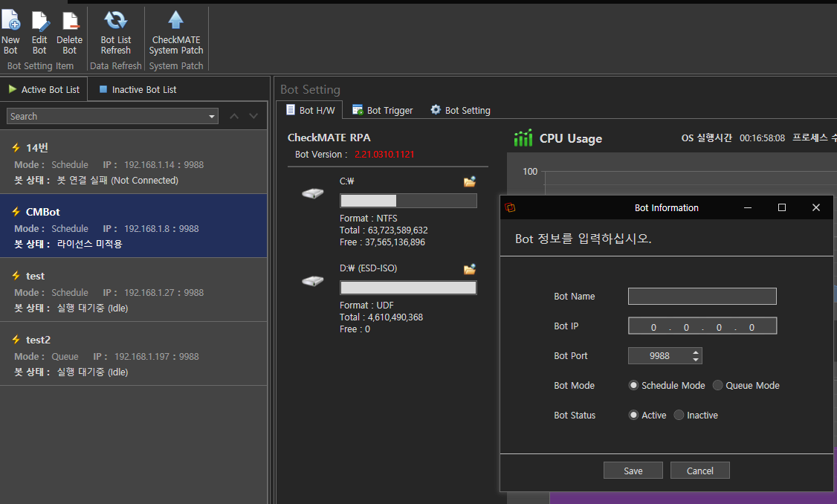Screen dimensions: 837x504
Task: Click the CPU Usage chart icon
Action: tap(523, 138)
